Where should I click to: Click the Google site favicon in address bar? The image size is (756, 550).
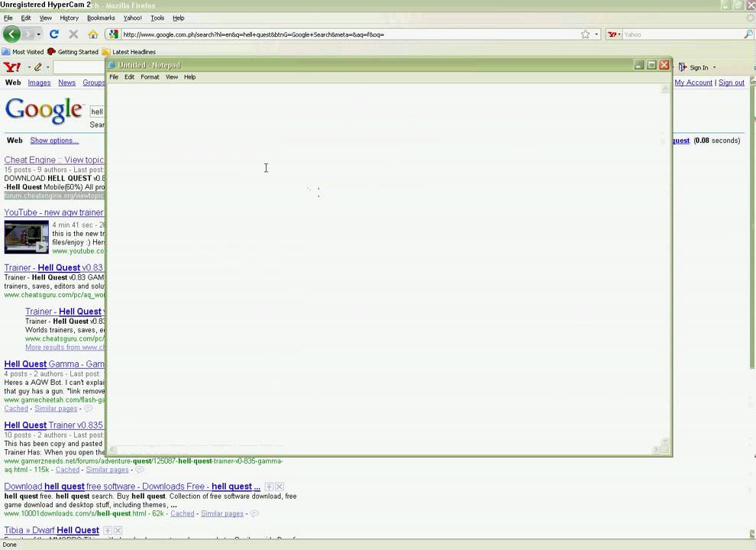click(x=113, y=34)
